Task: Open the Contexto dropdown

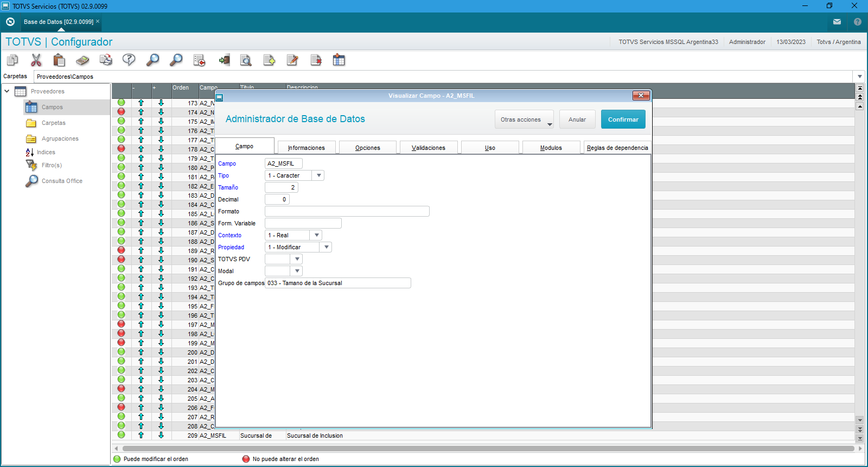Action: pos(316,235)
